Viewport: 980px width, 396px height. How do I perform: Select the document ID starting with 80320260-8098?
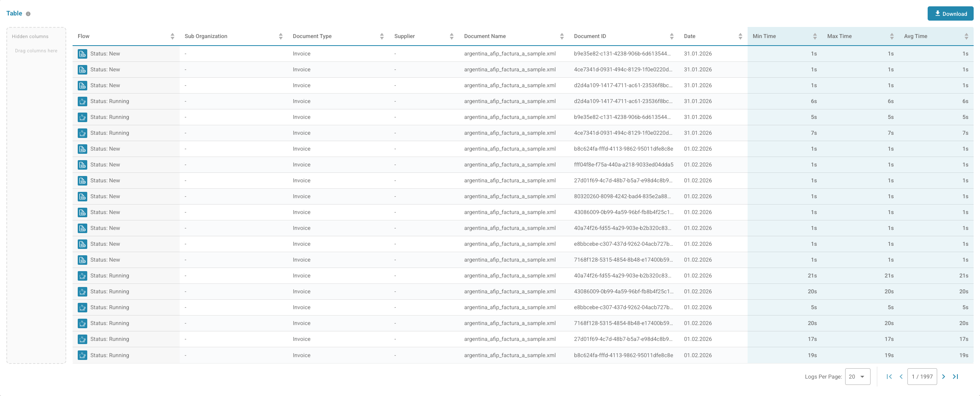pyautogui.click(x=623, y=197)
